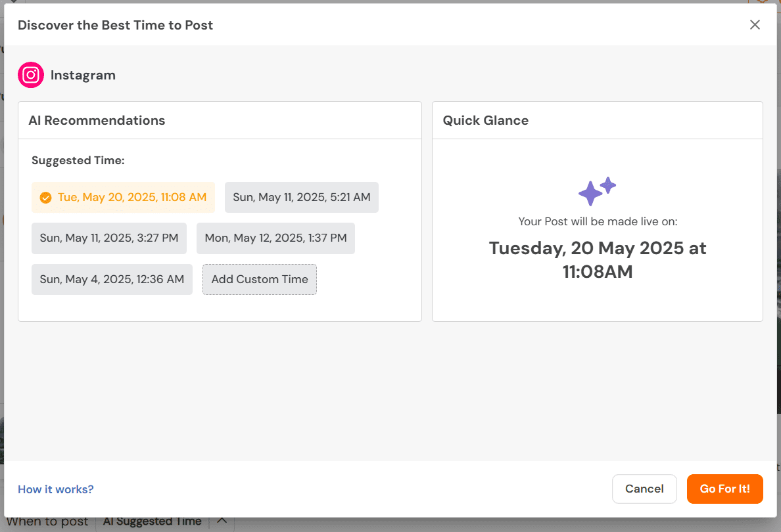Cancel the best time dialog
Image resolution: width=781 pixels, height=532 pixels.
tap(644, 489)
